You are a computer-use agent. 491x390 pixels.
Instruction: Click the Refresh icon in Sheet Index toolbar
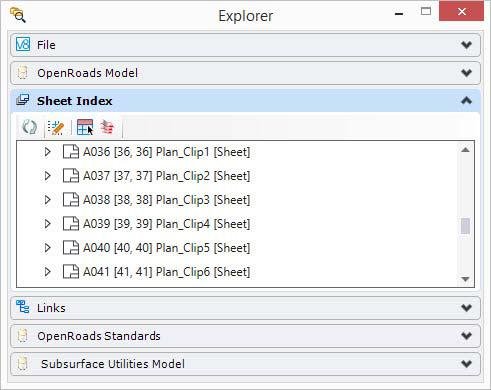29,127
